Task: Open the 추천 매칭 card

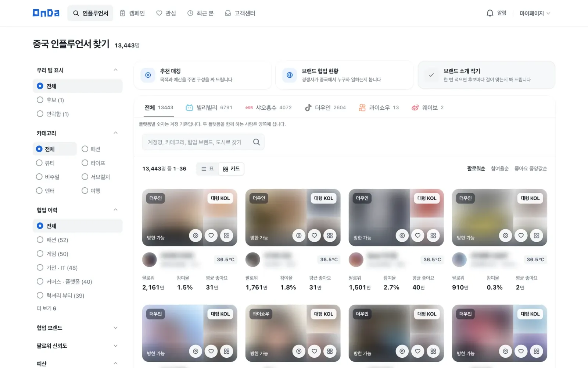Action: [203, 75]
